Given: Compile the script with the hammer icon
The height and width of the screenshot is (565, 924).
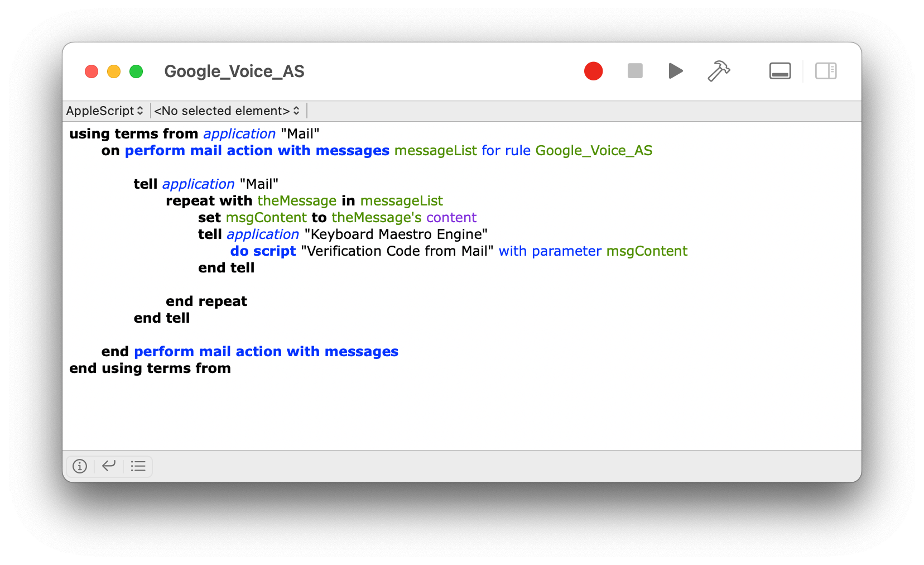Looking at the screenshot, I should pyautogui.click(x=719, y=71).
